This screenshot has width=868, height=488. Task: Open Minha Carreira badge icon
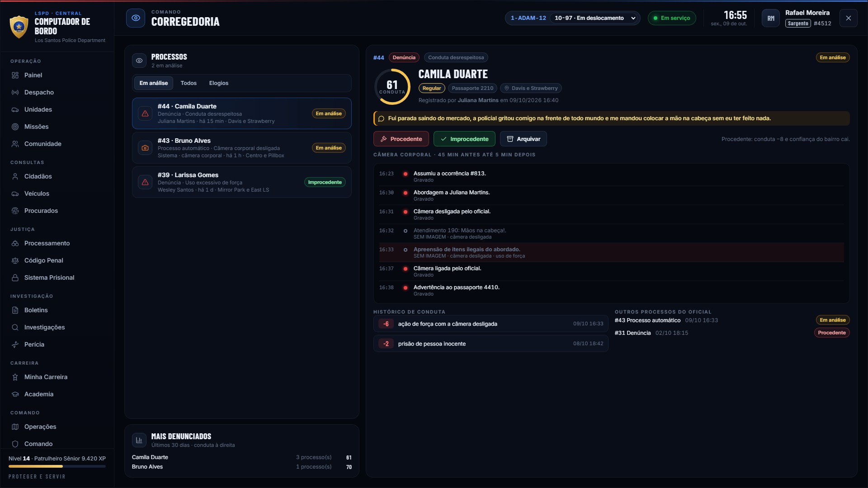click(x=15, y=377)
